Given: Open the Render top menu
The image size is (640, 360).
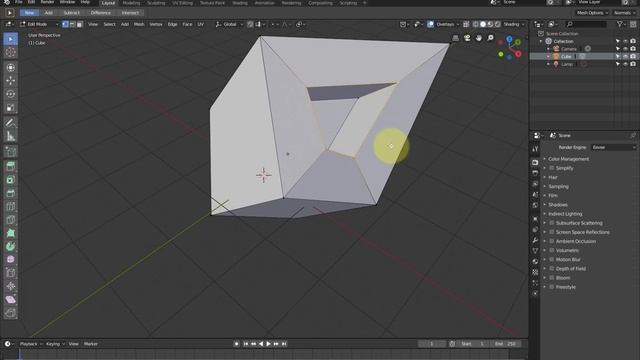Looking at the screenshot, I should (47, 2).
